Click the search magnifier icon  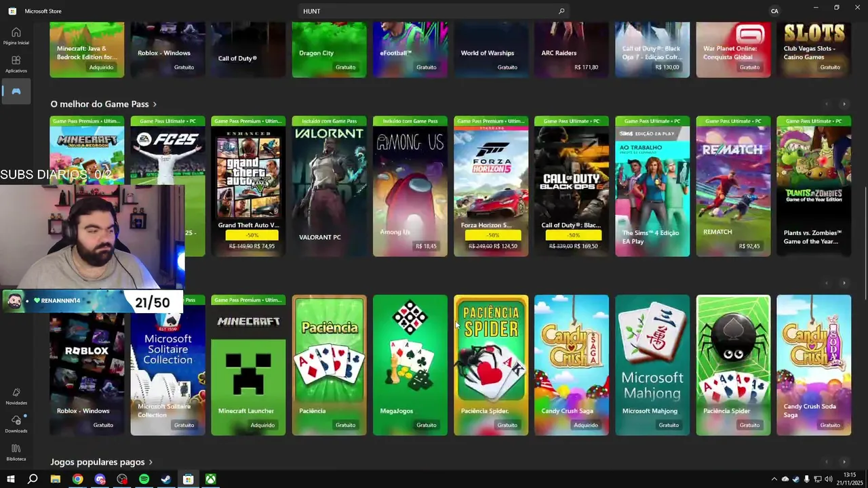pyautogui.click(x=561, y=11)
